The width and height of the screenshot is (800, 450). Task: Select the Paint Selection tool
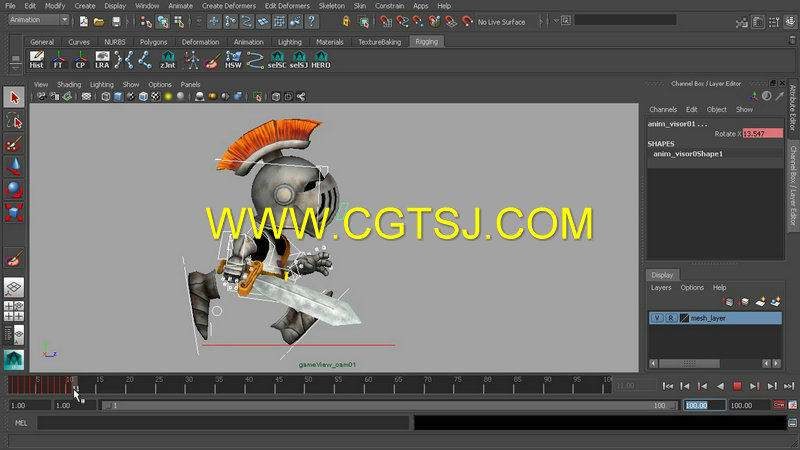coord(14,144)
